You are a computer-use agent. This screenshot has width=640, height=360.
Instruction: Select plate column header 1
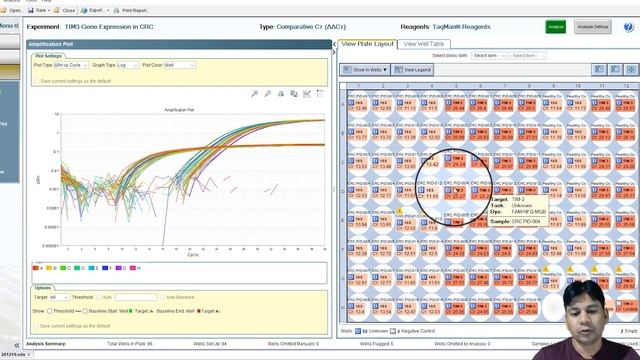tap(358, 86)
